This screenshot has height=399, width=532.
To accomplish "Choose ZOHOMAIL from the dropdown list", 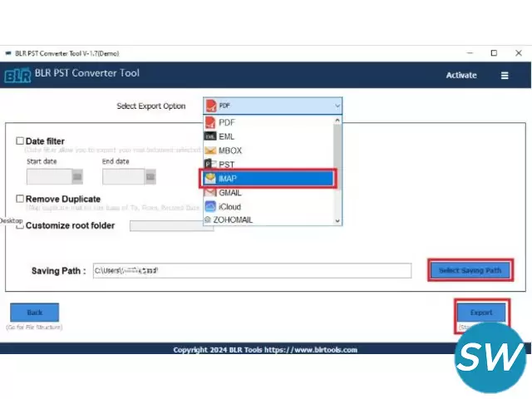I will coord(235,219).
